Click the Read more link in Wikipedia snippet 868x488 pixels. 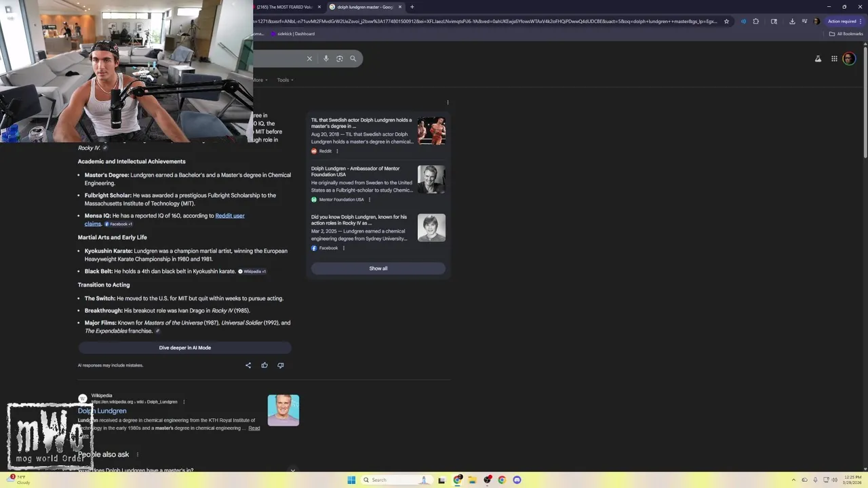click(x=254, y=428)
